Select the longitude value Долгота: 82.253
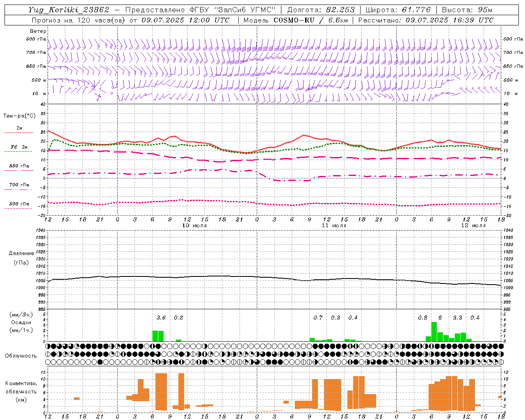The width and height of the screenshot is (525, 420). [x=320, y=10]
